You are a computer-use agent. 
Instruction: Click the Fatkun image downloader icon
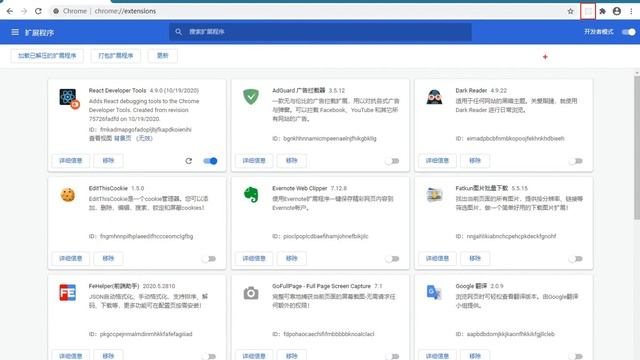(x=434, y=195)
